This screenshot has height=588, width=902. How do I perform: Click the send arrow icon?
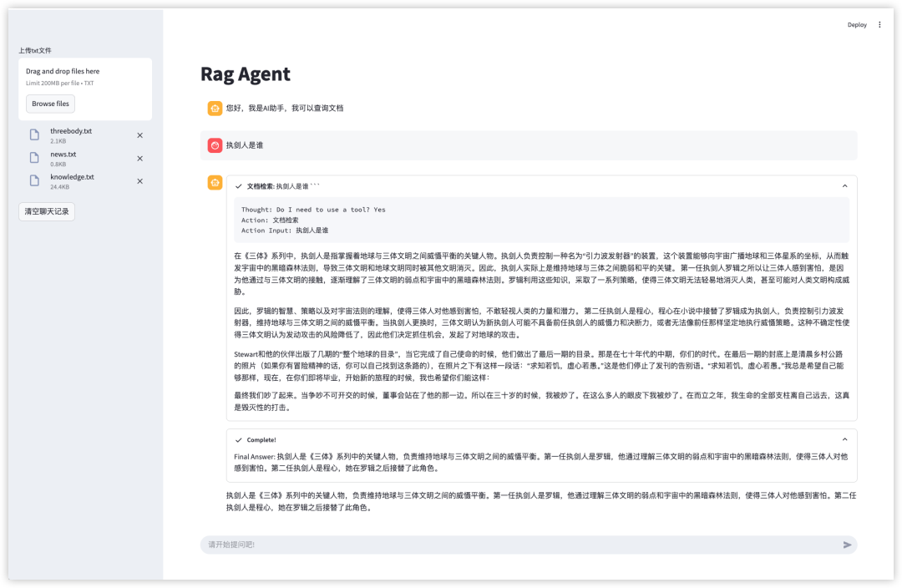pos(847,545)
